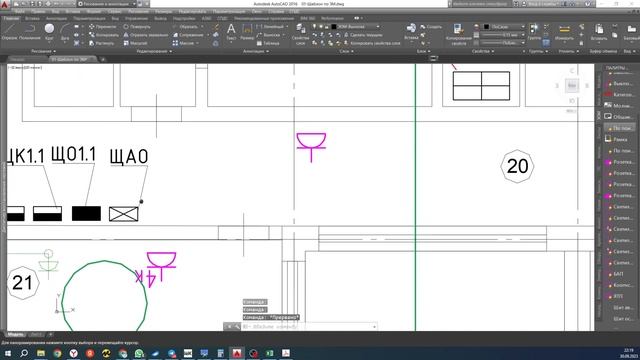The image size is (640, 360).
Task: Click the Rotate (Повернуть) command
Action: tap(137, 27)
